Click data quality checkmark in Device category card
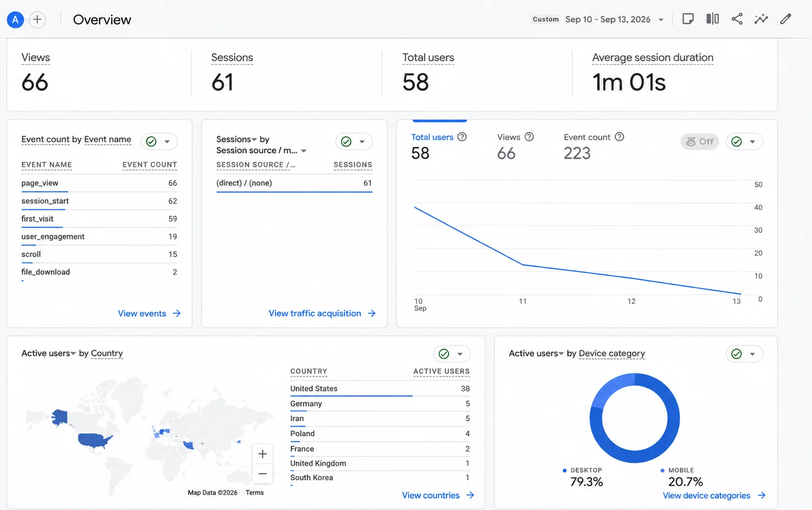This screenshot has width=812, height=510. click(737, 354)
